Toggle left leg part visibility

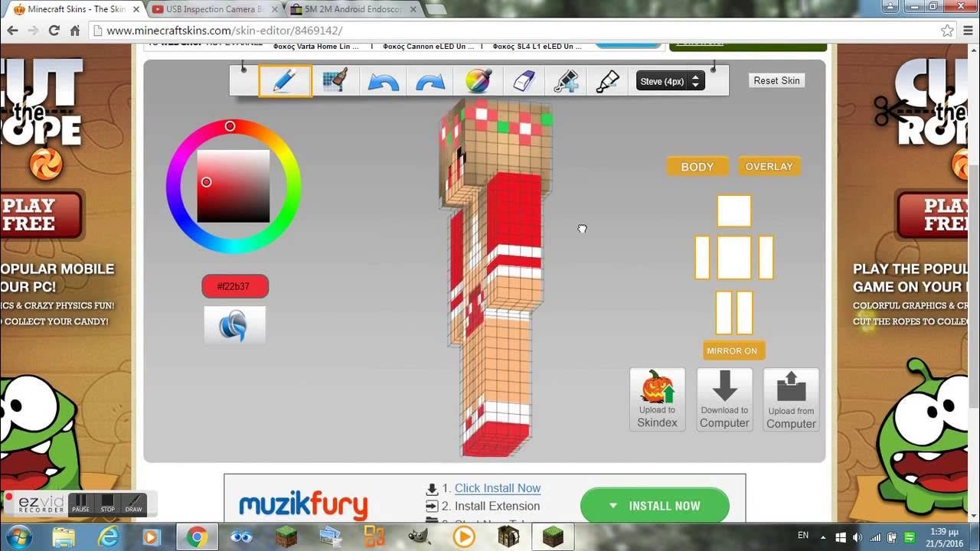[x=724, y=312]
